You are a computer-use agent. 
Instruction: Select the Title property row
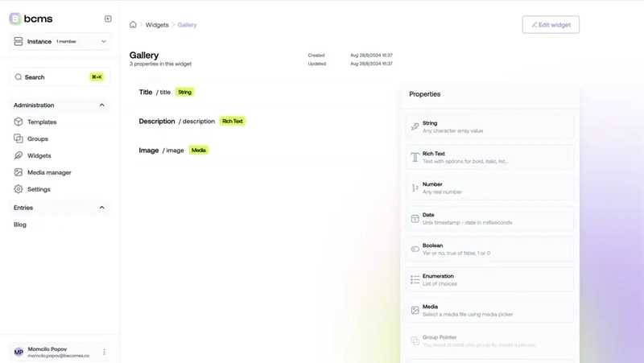[x=261, y=92]
